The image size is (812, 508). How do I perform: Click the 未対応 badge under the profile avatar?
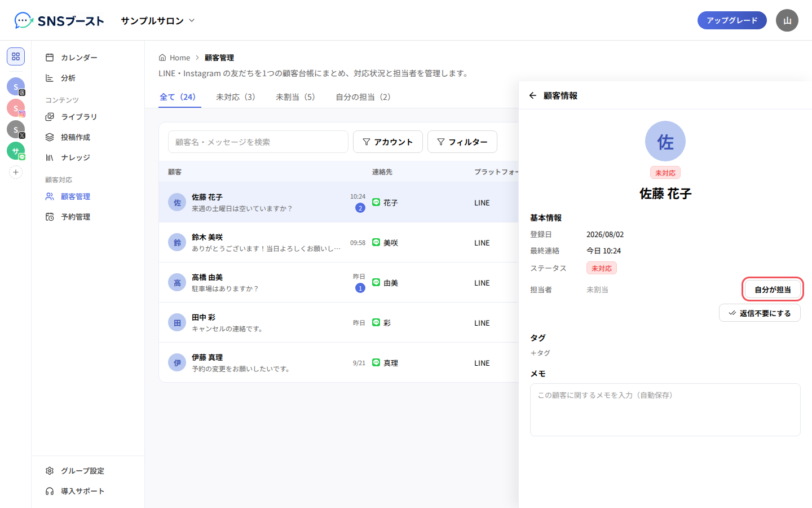[x=665, y=173]
